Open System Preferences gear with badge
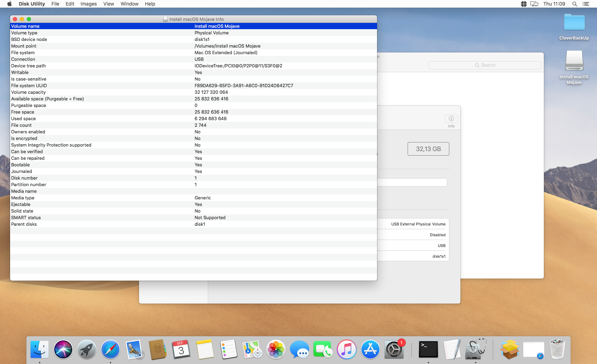 click(x=394, y=349)
